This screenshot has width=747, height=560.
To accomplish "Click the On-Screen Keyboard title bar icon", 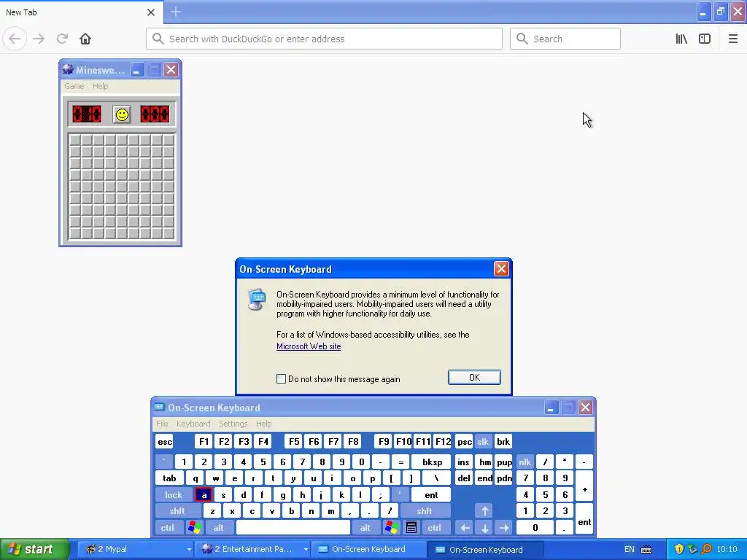I will pyautogui.click(x=159, y=407).
